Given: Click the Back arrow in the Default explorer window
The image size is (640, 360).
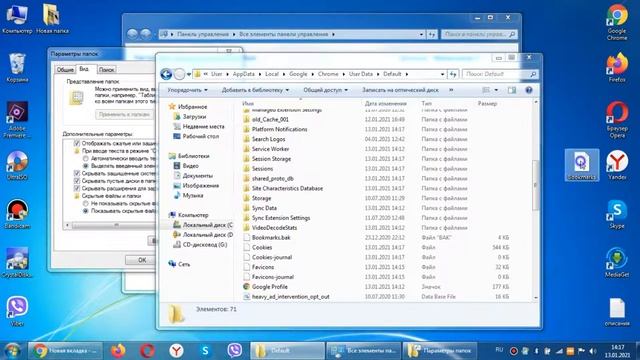Looking at the screenshot, I should [166, 74].
